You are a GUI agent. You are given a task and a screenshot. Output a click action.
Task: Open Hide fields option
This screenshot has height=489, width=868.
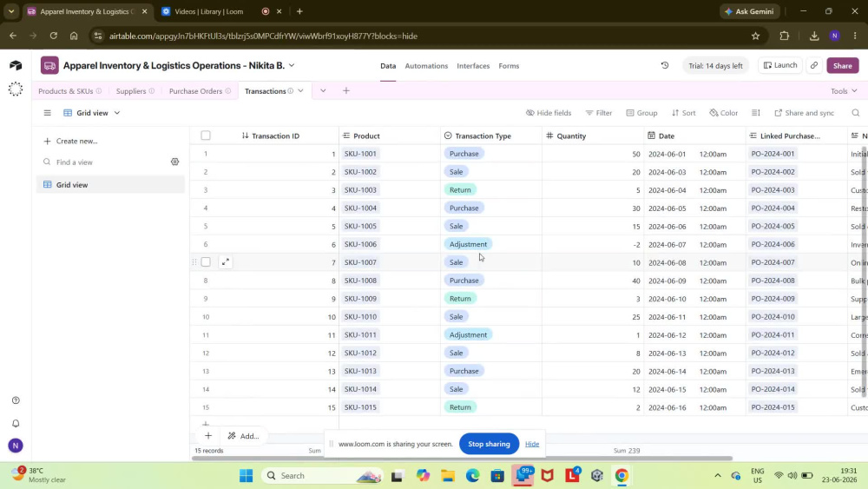[549, 113]
